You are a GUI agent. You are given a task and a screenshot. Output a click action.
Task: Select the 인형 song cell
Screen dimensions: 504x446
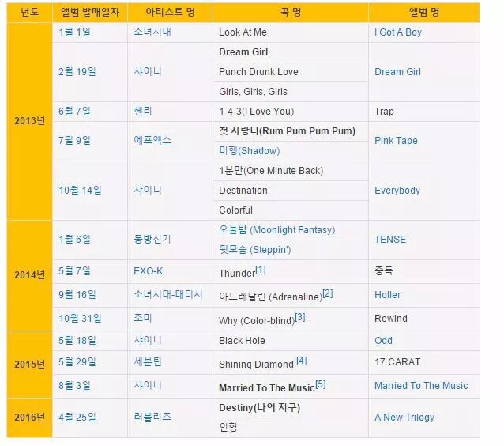pyautogui.click(x=291, y=428)
